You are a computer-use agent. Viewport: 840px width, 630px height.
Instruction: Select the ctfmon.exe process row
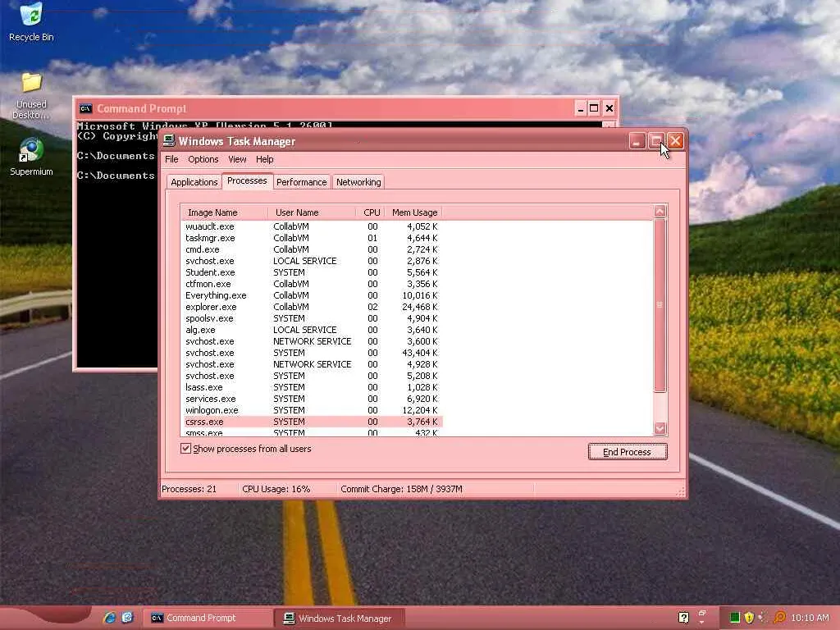[312, 284]
